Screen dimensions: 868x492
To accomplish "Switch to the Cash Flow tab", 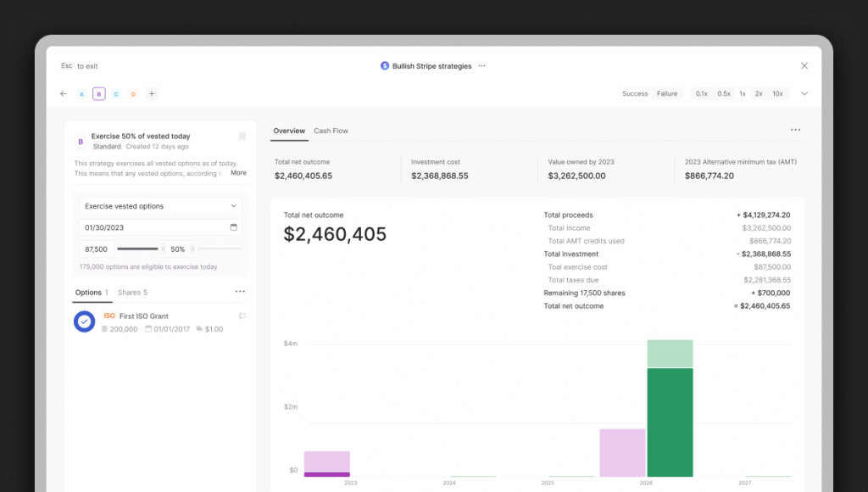I will click(x=331, y=131).
